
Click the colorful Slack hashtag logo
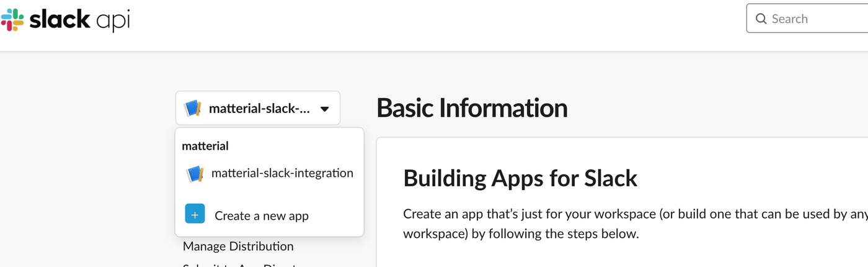[x=12, y=20]
